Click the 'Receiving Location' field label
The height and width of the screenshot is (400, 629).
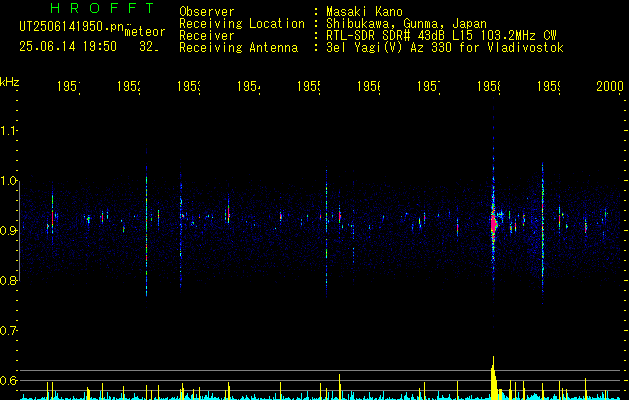[242, 24]
